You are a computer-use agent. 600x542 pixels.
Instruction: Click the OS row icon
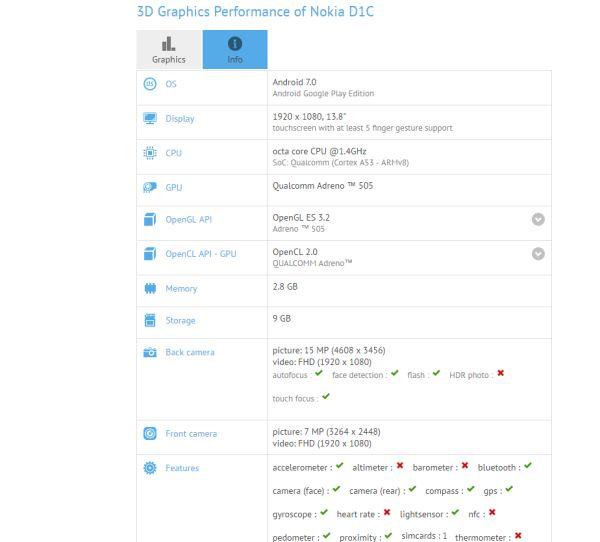click(x=150, y=84)
